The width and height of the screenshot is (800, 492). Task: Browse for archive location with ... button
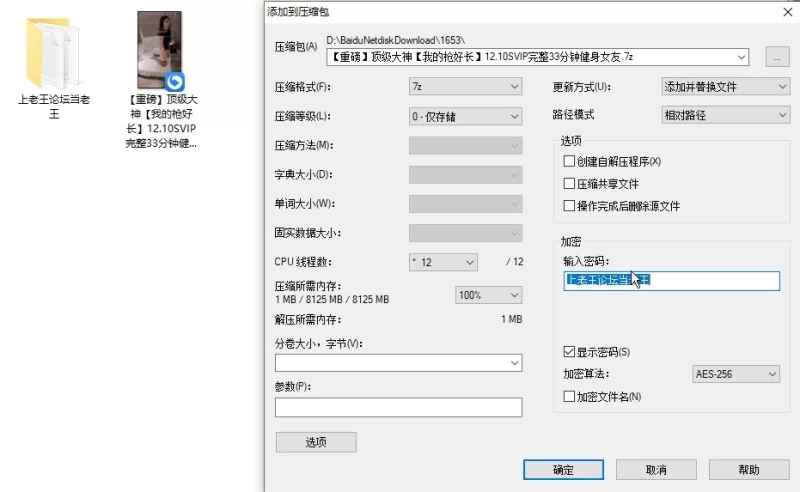pyautogui.click(x=777, y=57)
